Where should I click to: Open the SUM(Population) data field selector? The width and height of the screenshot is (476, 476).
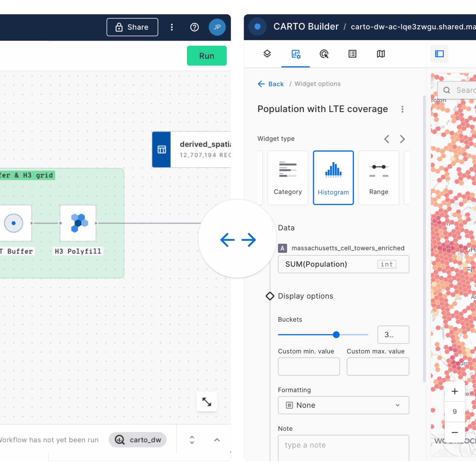(x=343, y=264)
